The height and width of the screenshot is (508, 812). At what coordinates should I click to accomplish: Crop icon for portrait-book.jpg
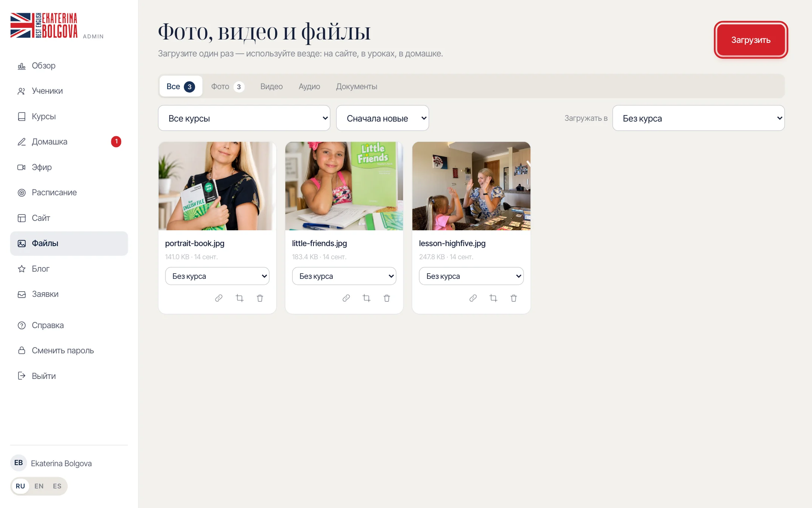click(x=239, y=298)
